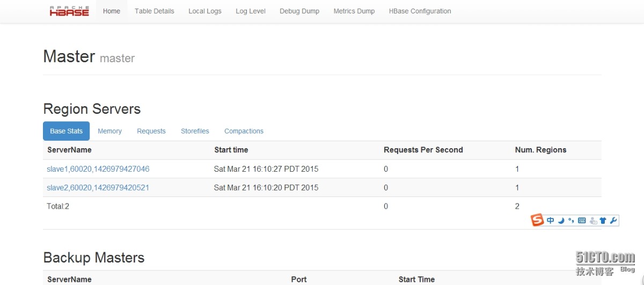Screen dimensions: 644x285
Task: Open slave2 region server link
Action: click(x=98, y=188)
